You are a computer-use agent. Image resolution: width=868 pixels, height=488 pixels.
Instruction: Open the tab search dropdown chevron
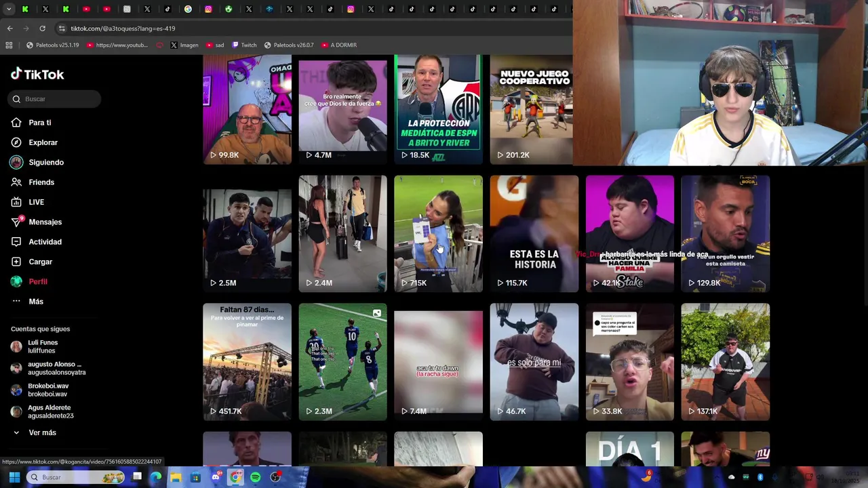pos(9,9)
